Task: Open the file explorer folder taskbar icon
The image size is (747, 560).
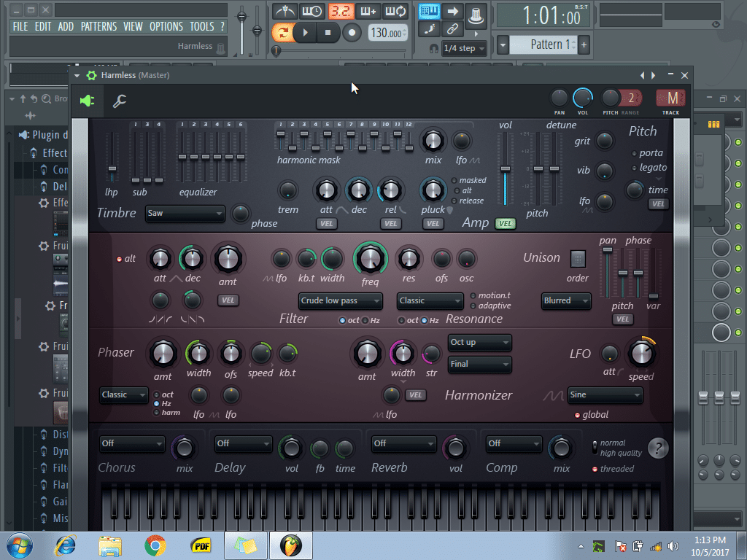Action: (110, 545)
